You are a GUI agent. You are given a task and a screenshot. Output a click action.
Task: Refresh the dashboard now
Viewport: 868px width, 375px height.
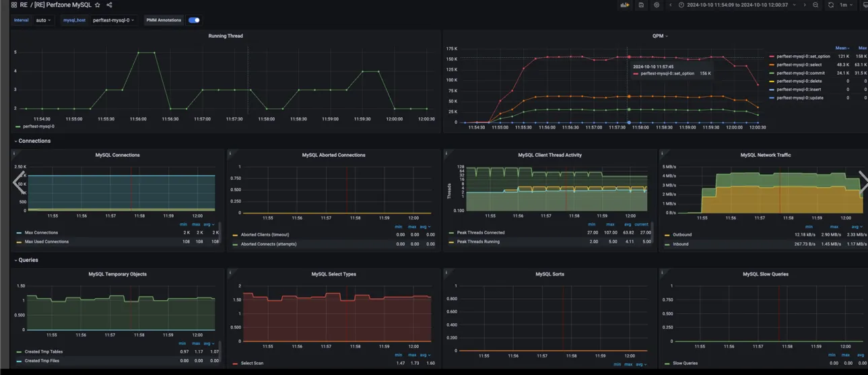(x=831, y=5)
